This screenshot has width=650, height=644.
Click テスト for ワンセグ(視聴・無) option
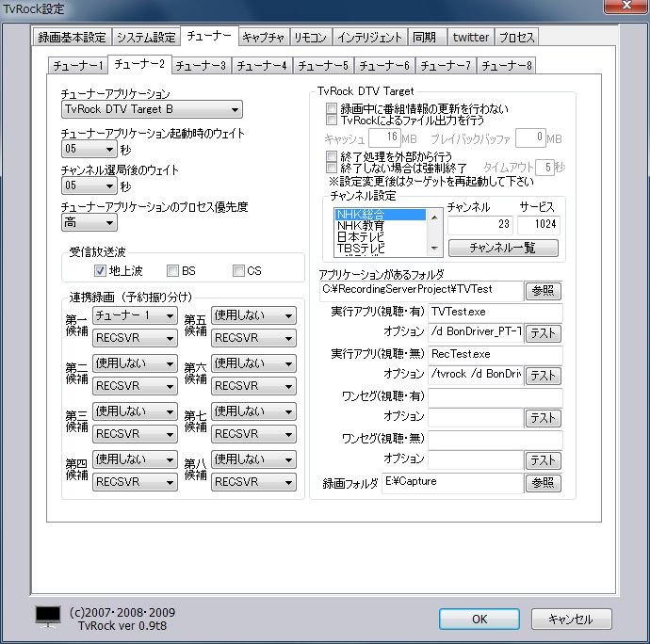pos(543,460)
